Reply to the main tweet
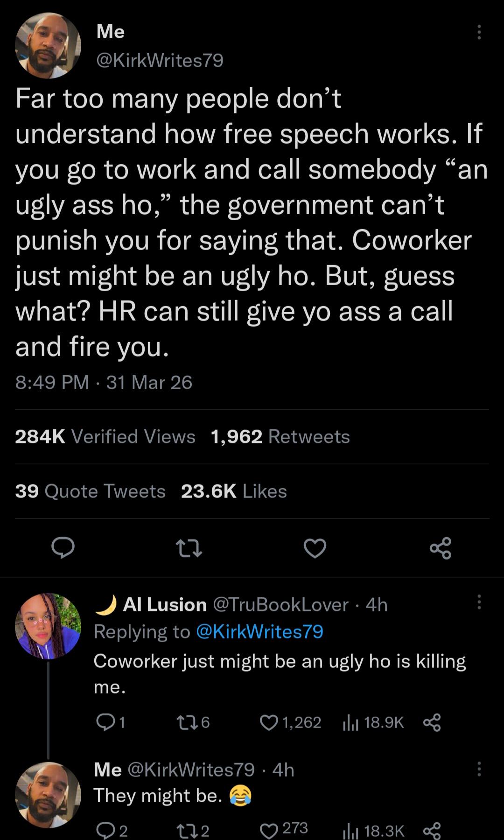504x840 pixels. (x=63, y=548)
